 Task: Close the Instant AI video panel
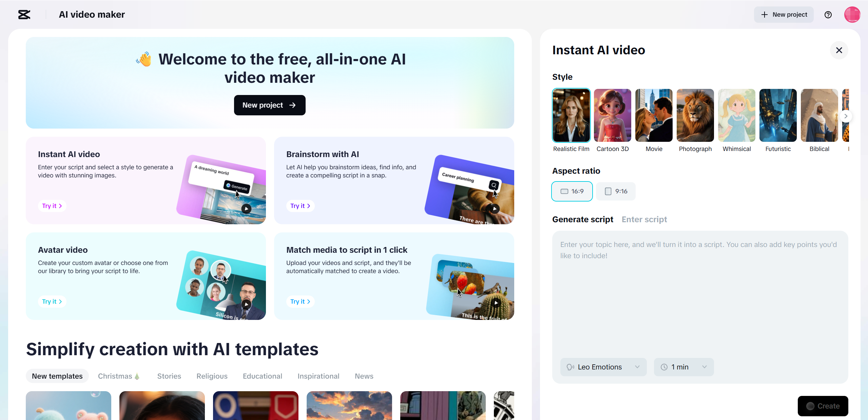point(839,50)
